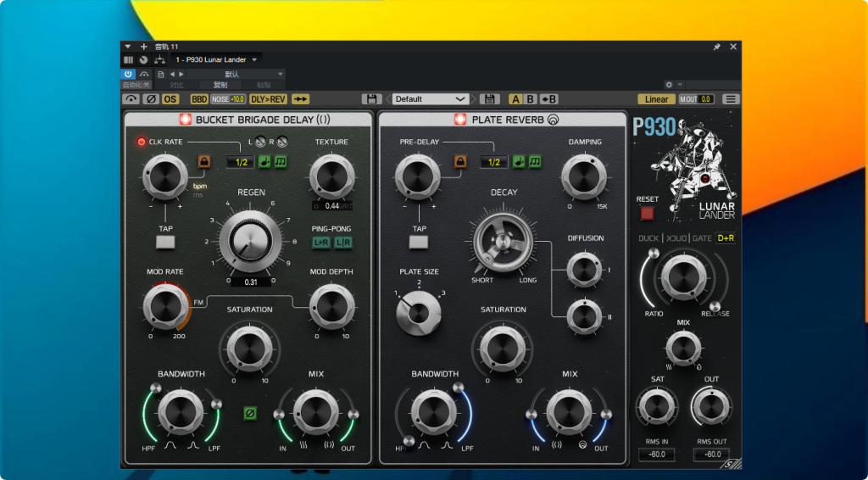Click the NOISE -10.0 value field
Image resolution: width=868 pixels, height=480 pixels.
click(228, 99)
